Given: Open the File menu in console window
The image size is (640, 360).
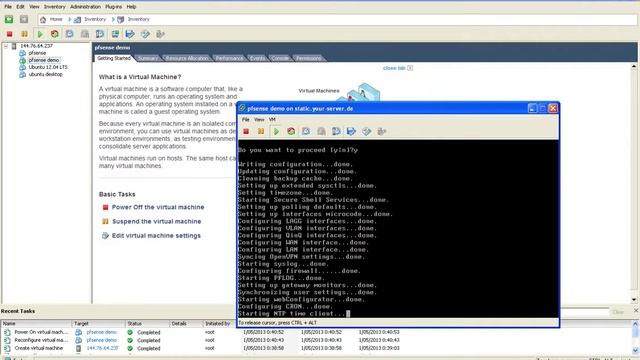Looking at the screenshot, I should [x=246, y=120].
